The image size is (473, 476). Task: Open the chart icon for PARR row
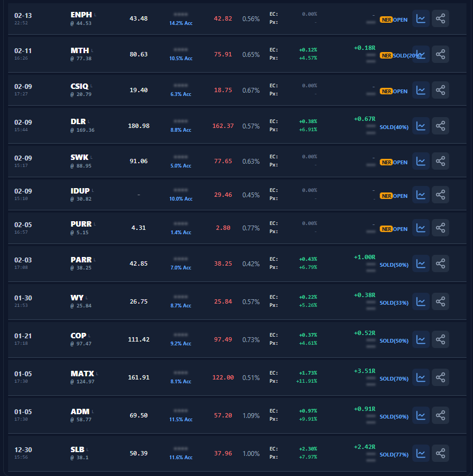[x=420, y=263]
